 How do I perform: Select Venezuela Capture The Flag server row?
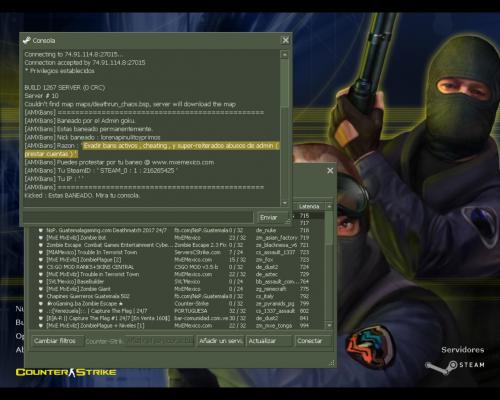(175, 311)
